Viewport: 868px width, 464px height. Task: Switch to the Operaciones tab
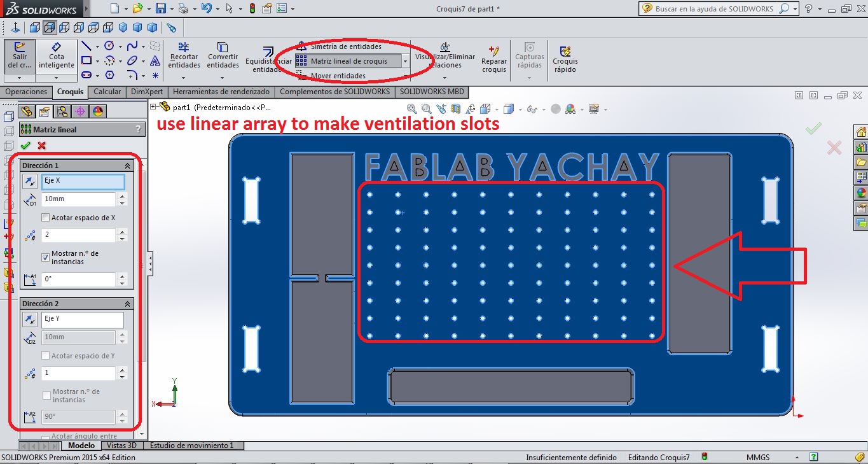coord(26,92)
